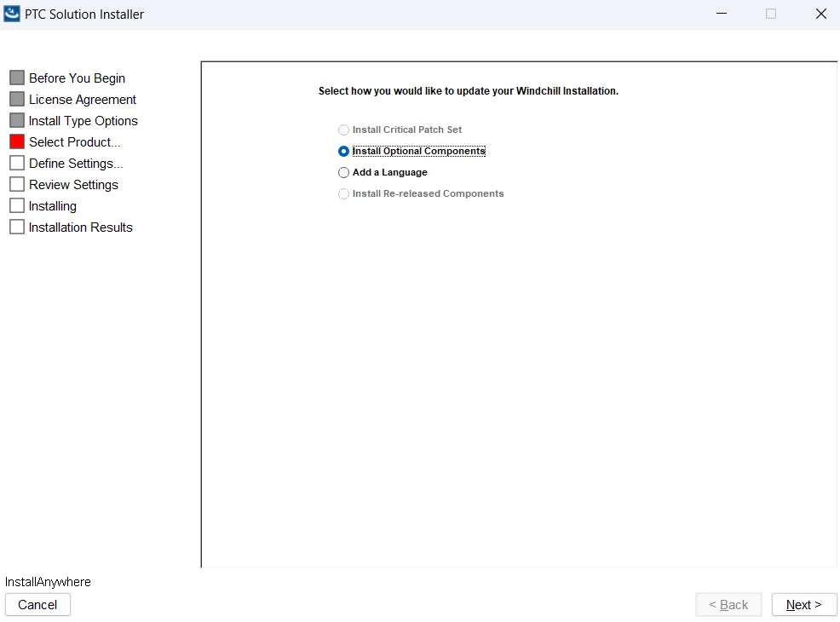Click the Installation Results step box

[x=17, y=227]
